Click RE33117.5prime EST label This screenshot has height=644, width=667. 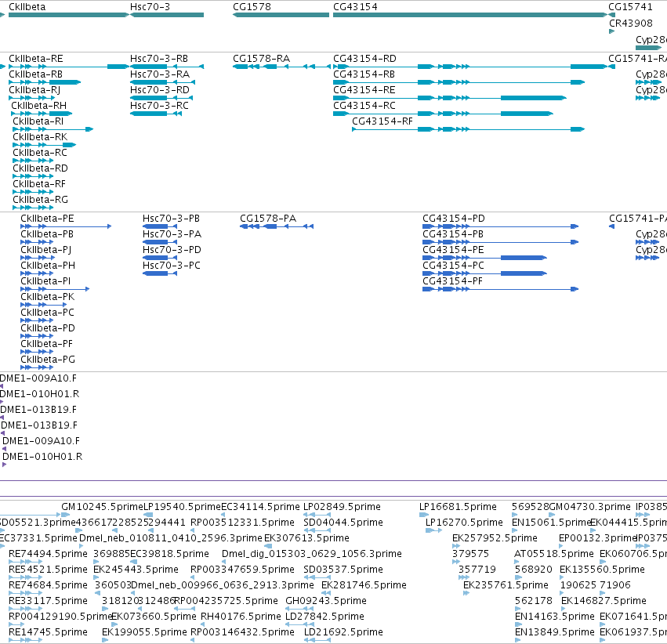(x=48, y=601)
